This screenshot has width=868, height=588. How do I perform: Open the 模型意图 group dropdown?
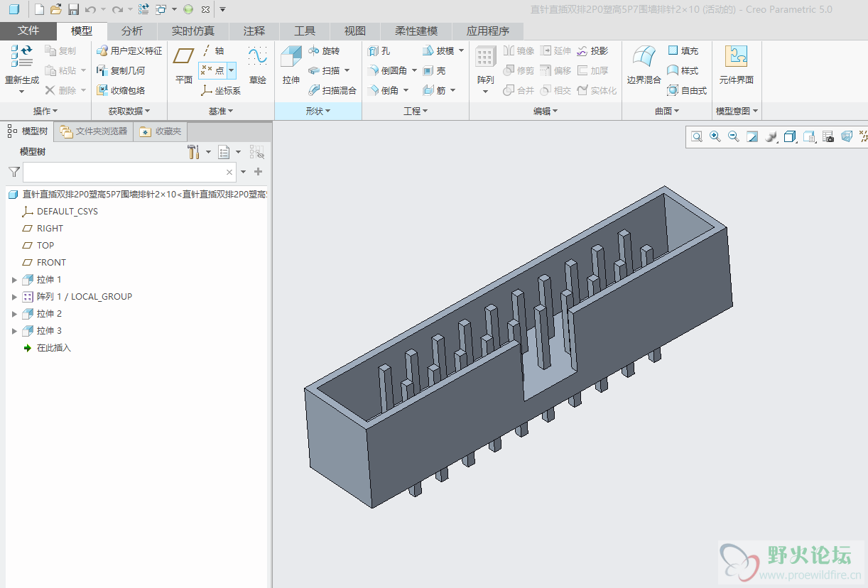click(737, 111)
